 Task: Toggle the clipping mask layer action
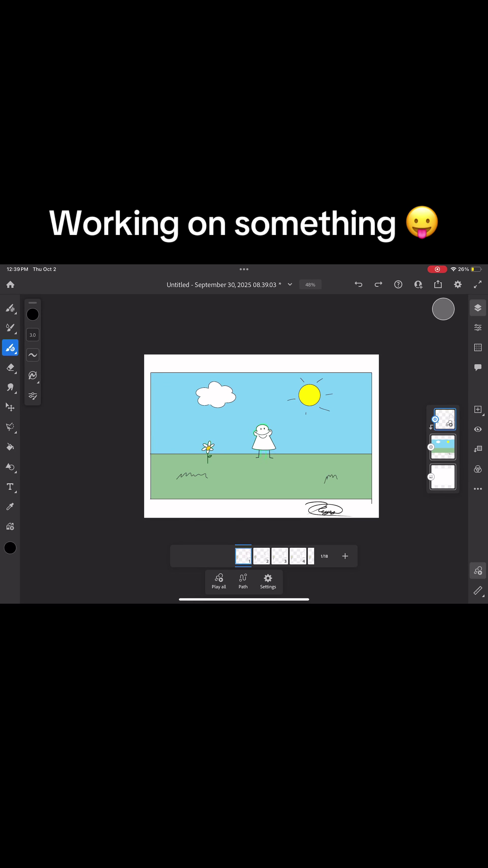pyautogui.click(x=478, y=449)
